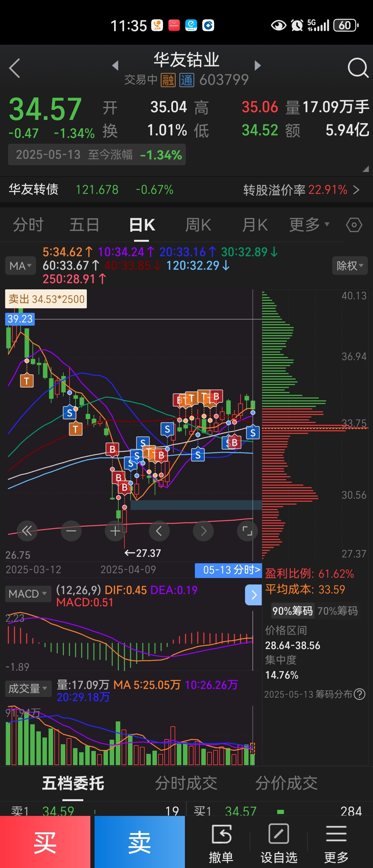Tap the Huawei notification icon in status bar

174,25
